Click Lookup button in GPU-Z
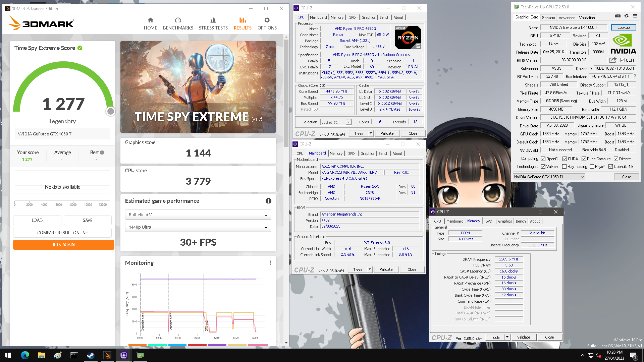644x362 pixels. 624,27
